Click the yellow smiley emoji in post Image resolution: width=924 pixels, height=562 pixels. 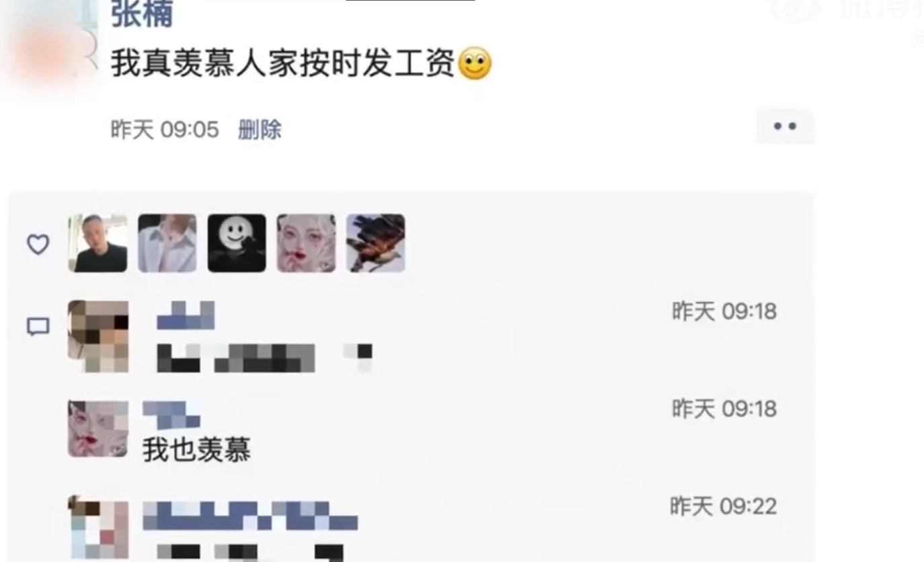pos(475,64)
